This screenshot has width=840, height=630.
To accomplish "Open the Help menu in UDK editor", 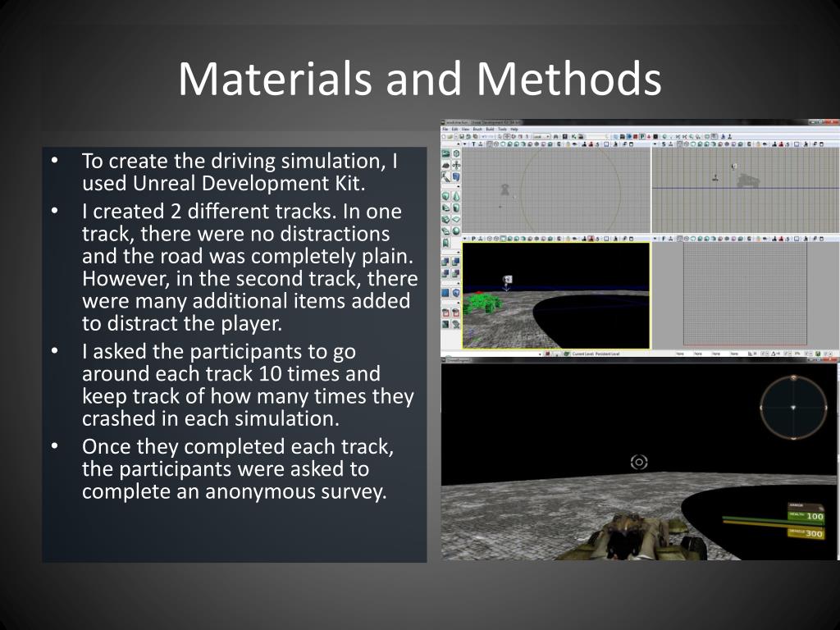I will pyautogui.click(x=514, y=129).
